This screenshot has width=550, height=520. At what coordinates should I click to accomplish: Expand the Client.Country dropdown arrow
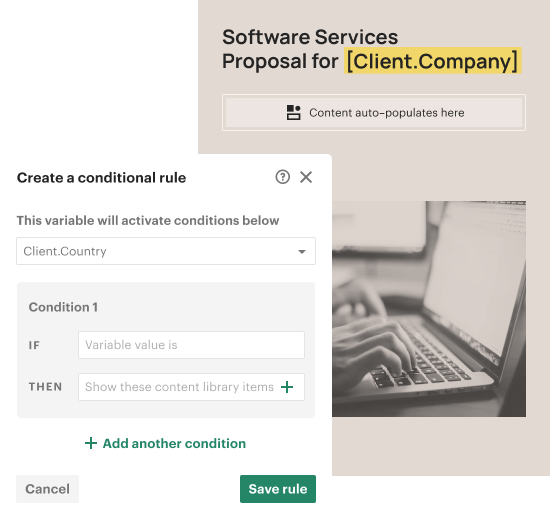point(302,252)
